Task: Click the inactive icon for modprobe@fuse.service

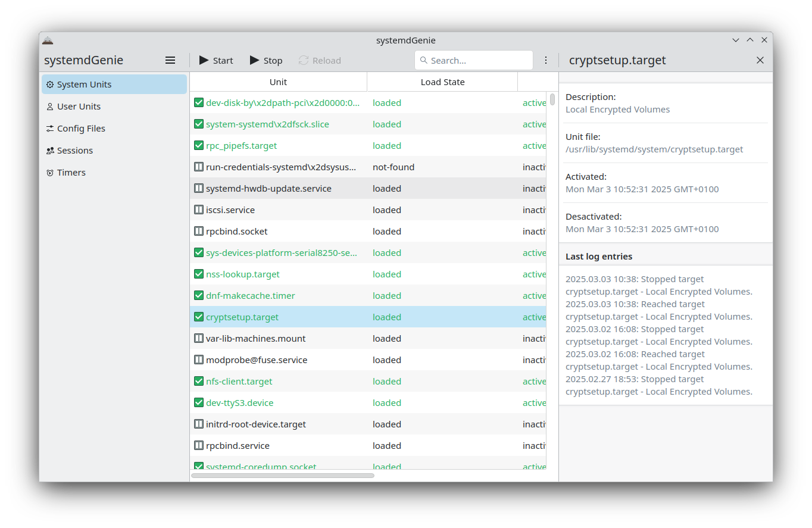Action: 199,360
